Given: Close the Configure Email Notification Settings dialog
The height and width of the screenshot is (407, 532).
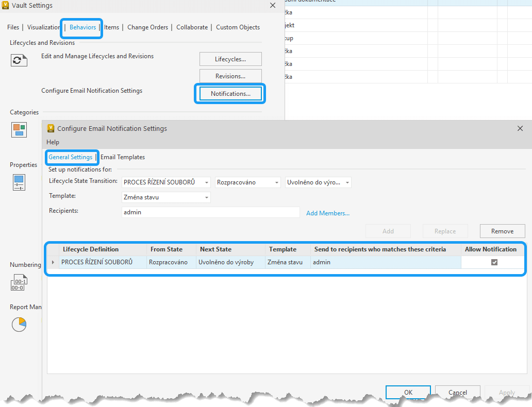Looking at the screenshot, I should (x=520, y=128).
